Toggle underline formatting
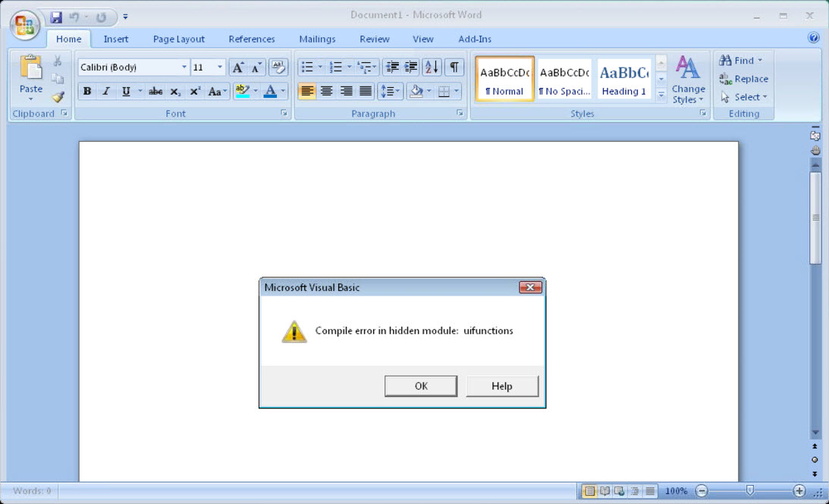Viewport: 829px width, 504px height. 126,92
